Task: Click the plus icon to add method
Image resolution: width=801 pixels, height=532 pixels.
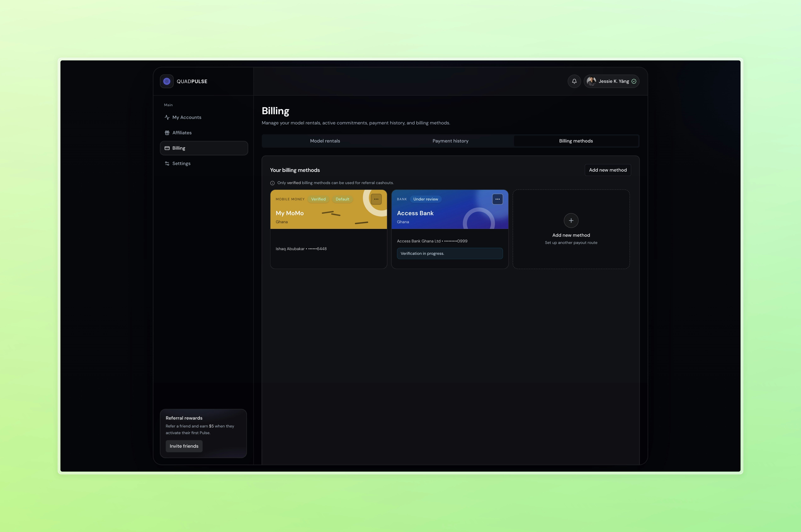Action: pos(571,221)
